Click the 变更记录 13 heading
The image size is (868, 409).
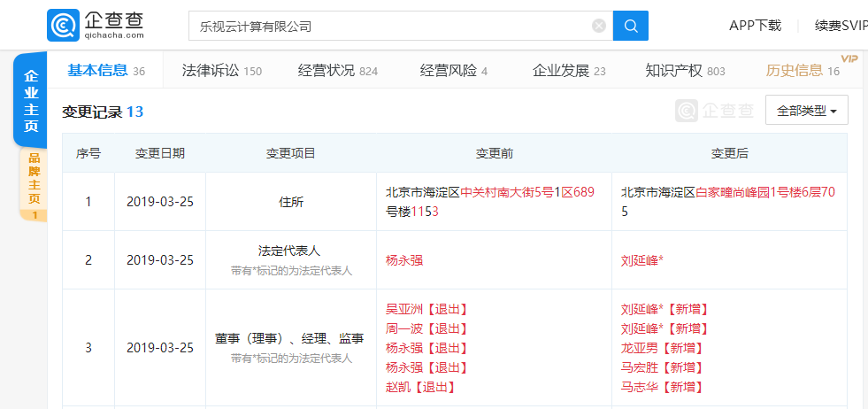point(103,112)
